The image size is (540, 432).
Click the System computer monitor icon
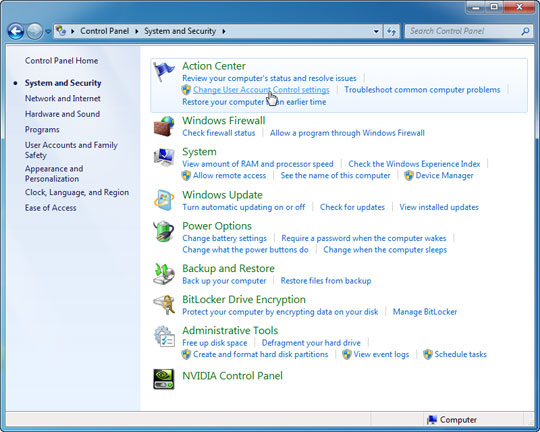[x=164, y=157]
